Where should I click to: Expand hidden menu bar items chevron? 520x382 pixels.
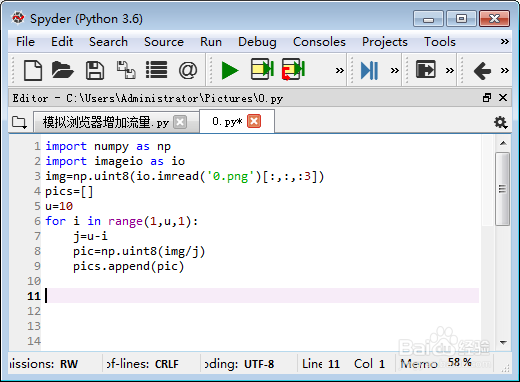[x=505, y=42]
